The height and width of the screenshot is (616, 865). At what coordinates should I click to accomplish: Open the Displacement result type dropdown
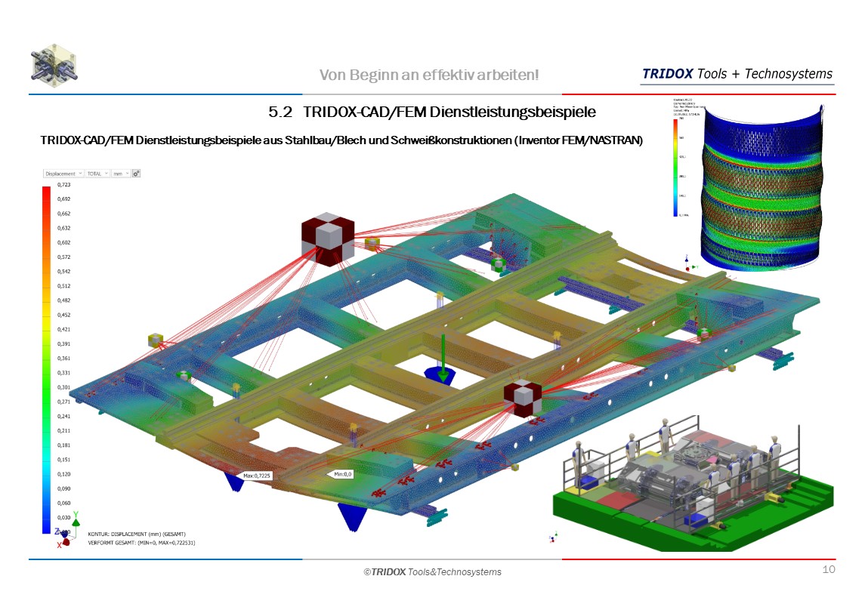point(63,174)
